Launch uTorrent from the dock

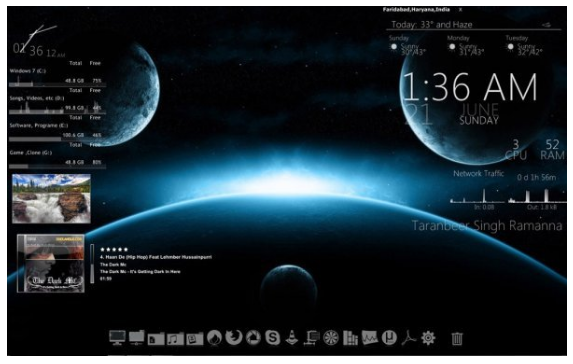[x=389, y=338]
